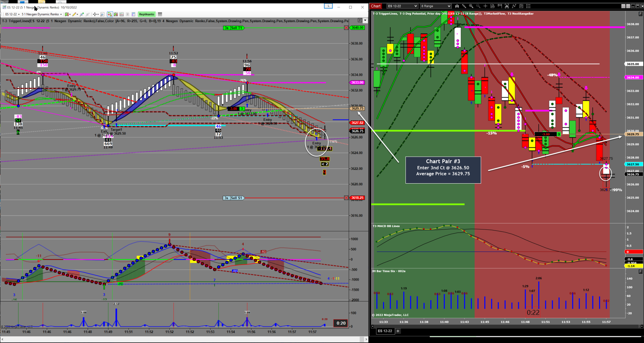This screenshot has height=343, width=644.
Task: Add a new tab with the plus button
Action: (x=398, y=331)
